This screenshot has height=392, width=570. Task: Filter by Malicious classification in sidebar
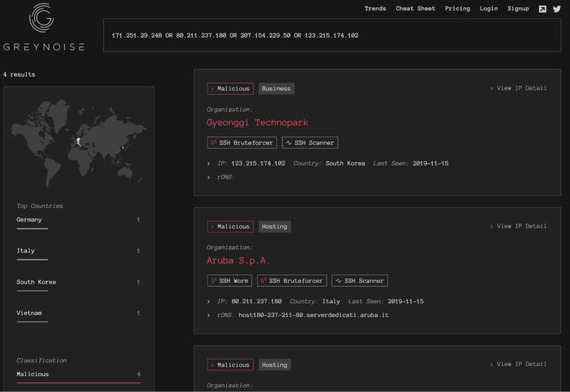tap(79, 375)
